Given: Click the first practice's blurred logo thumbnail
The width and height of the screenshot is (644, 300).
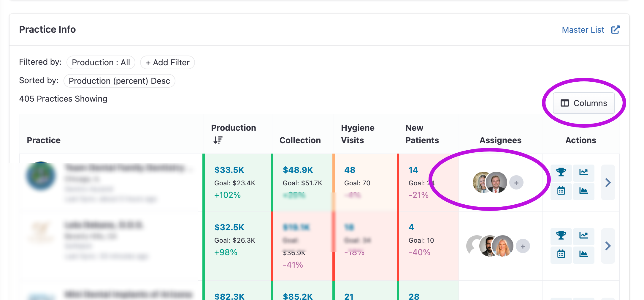Looking at the screenshot, I should coord(41,176).
